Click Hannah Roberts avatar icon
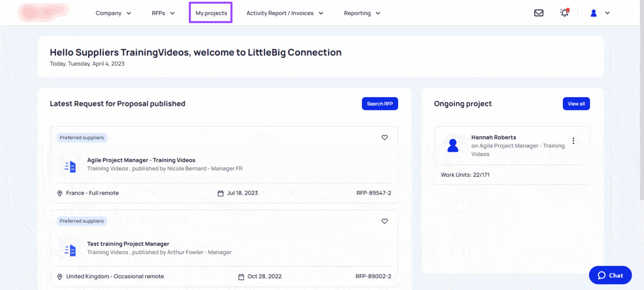 point(453,145)
